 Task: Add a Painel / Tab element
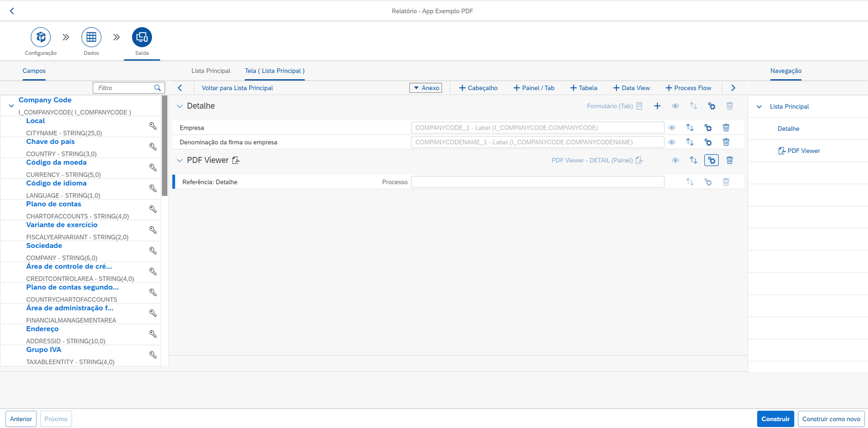click(534, 88)
